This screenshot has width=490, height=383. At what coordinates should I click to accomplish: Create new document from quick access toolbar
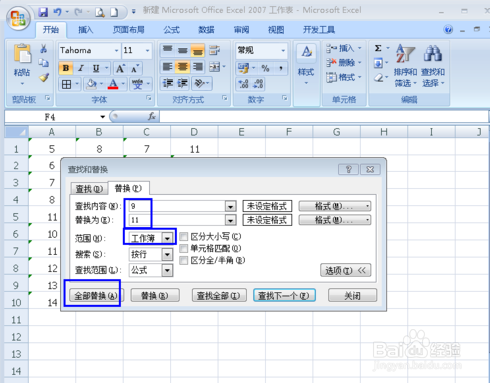click(x=114, y=13)
